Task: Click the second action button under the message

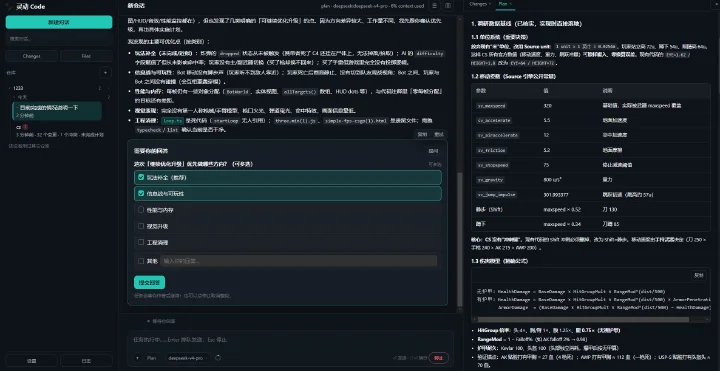Action: pos(439,135)
